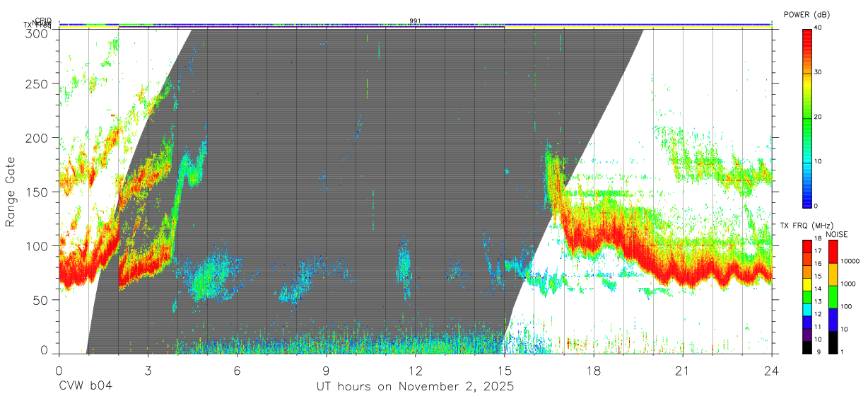Screen dimensions: 868x401
Task: Click the 'NOISE' legend title
Action: tap(836, 234)
